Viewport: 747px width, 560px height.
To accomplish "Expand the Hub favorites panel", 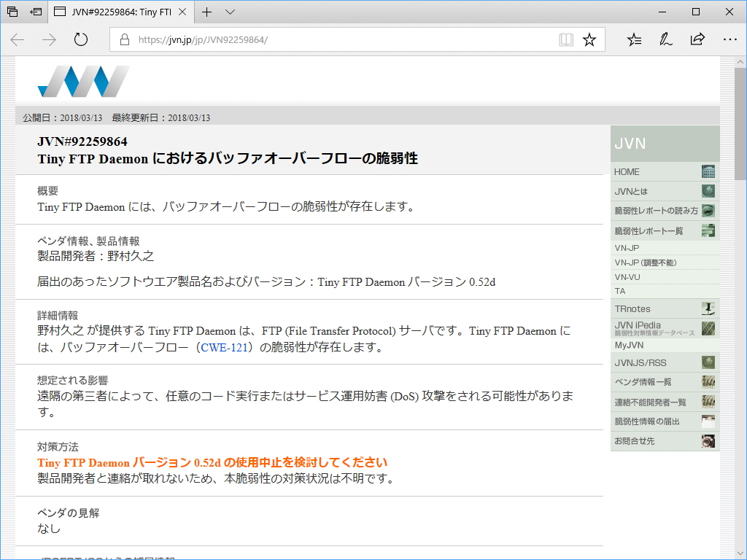I will [x=634, y=39].
